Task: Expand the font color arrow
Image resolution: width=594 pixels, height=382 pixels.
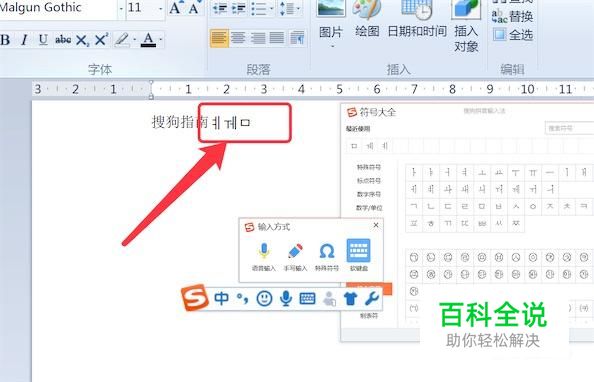Action: (161, 39)
